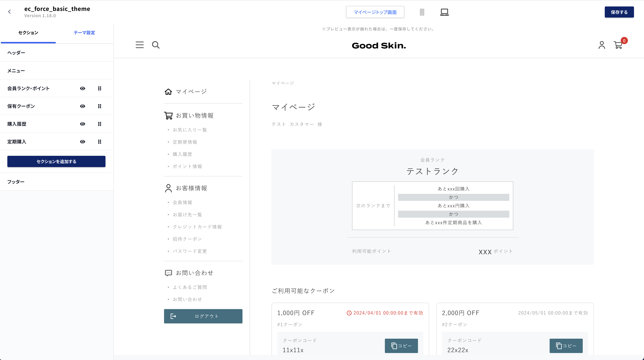Toggle visibility of 購入履歴 section

tap(83, 124)
